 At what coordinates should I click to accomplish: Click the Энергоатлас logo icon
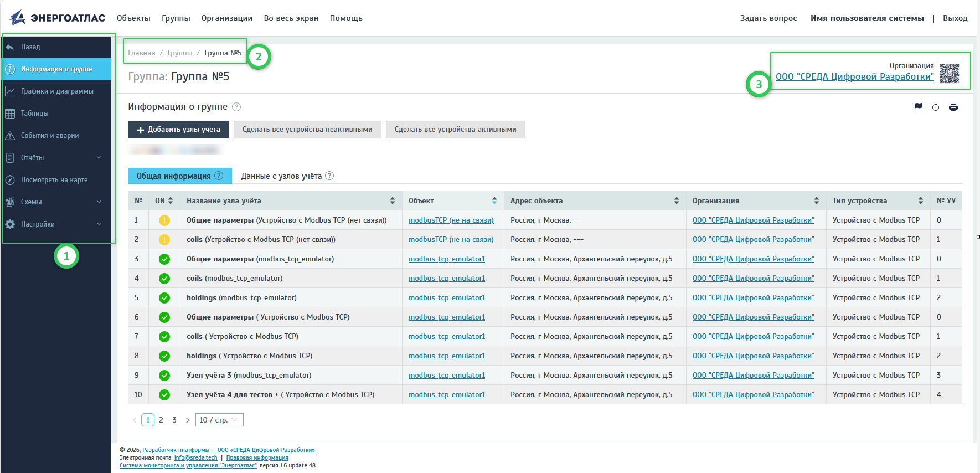point(18,18)
